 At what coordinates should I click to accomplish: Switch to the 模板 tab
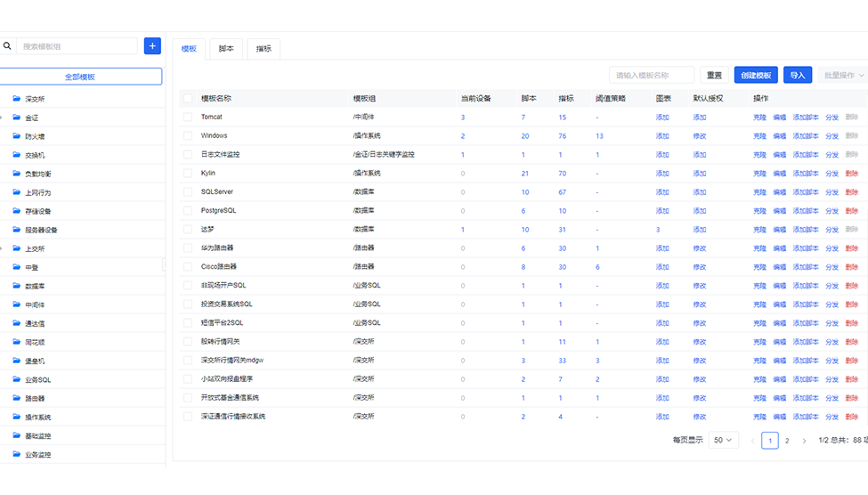(x=189, y=49)
